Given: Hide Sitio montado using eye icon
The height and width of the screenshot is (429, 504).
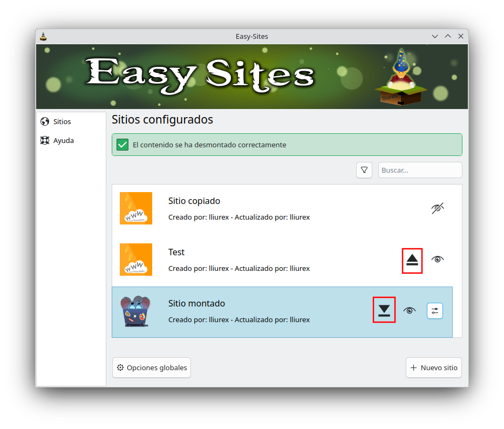Looking at the screenshot, I should point(410,311).
